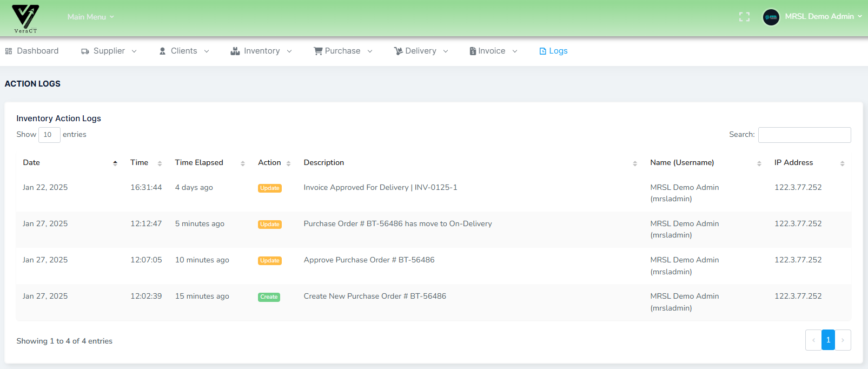Open the Main Menu dropdown

pyautogui.click(x=90, y=17)
